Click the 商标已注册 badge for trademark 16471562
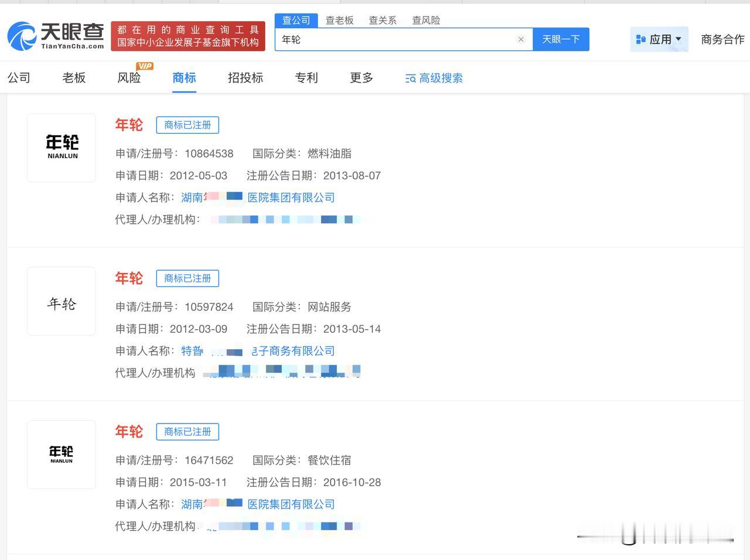The width and height of the screenshot is (750, 560). pyautogui.click(x=187, y=432)
